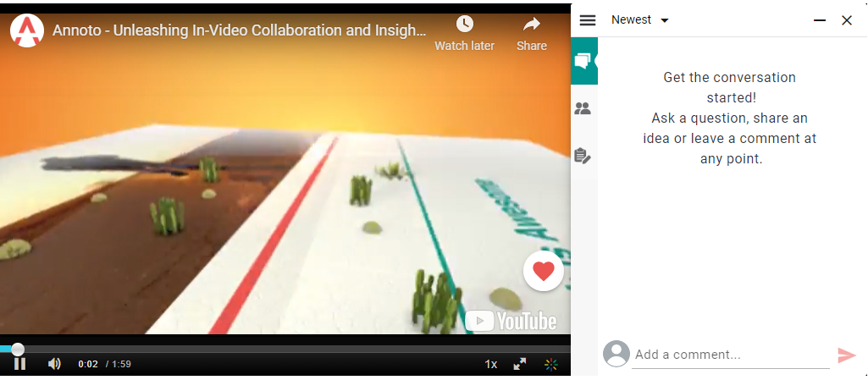This screenshot has height=380, width=868.
Task: Click the Add a comment field
Action: pos(730,355)
